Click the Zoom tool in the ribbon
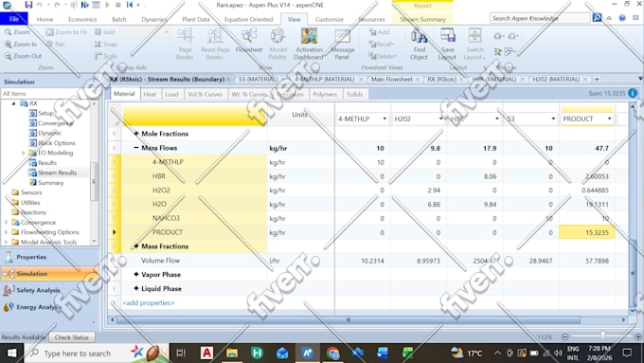This screenshot has height=363, width=644. coord(17,31)
